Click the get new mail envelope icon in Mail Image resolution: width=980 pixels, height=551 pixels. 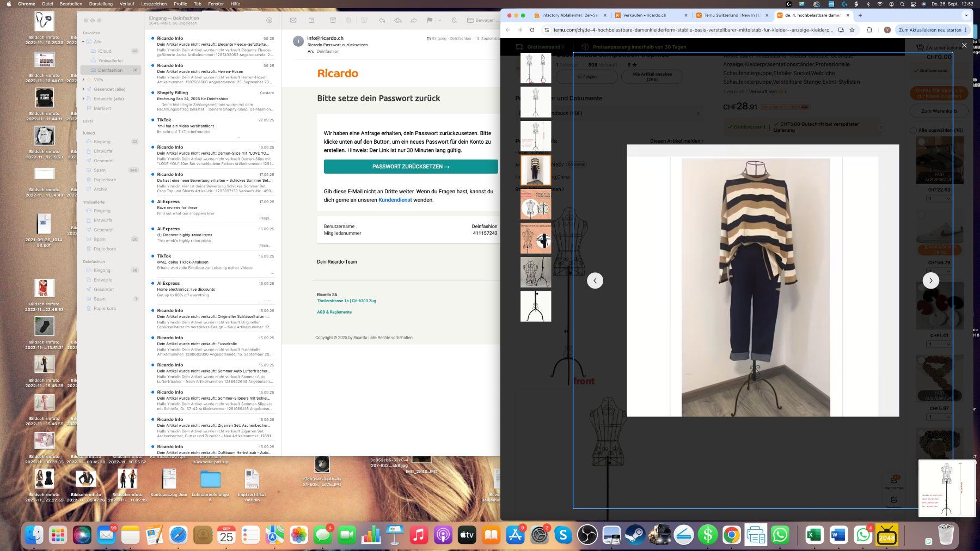click(293, 20)
